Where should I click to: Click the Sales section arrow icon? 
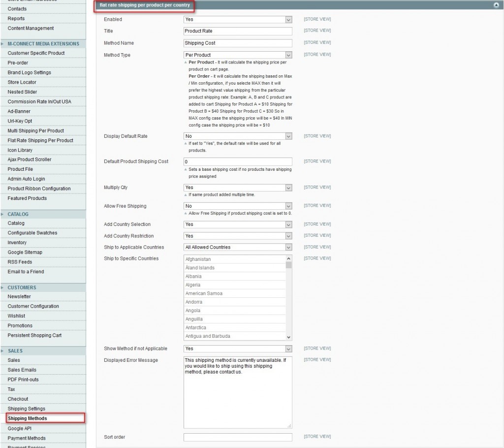pos(3,351)
